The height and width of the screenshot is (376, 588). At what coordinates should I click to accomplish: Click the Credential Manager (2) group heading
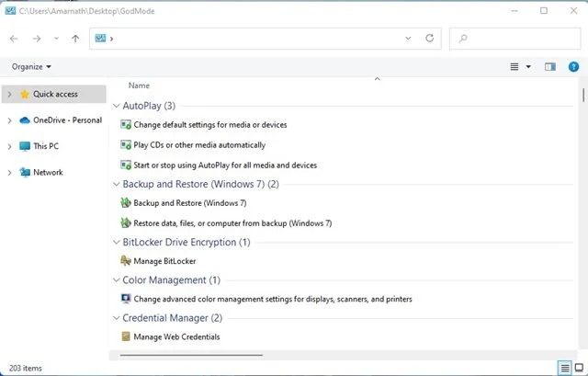(172, 318)
